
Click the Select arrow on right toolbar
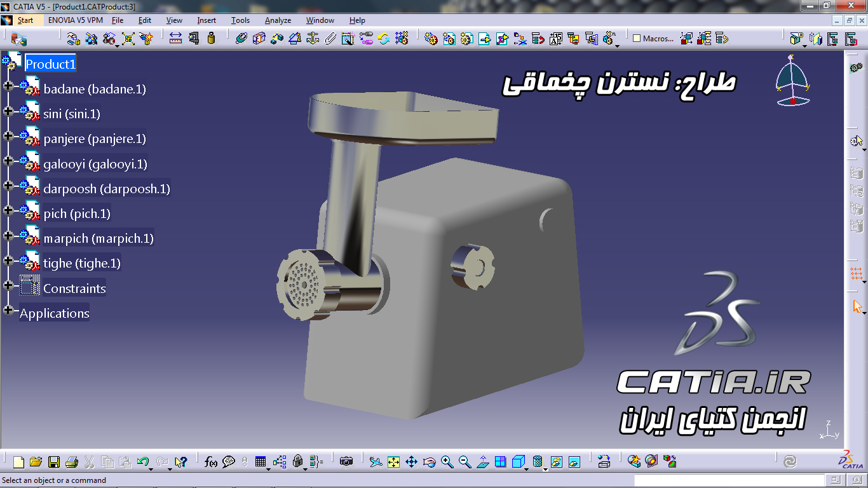(857, 306)
